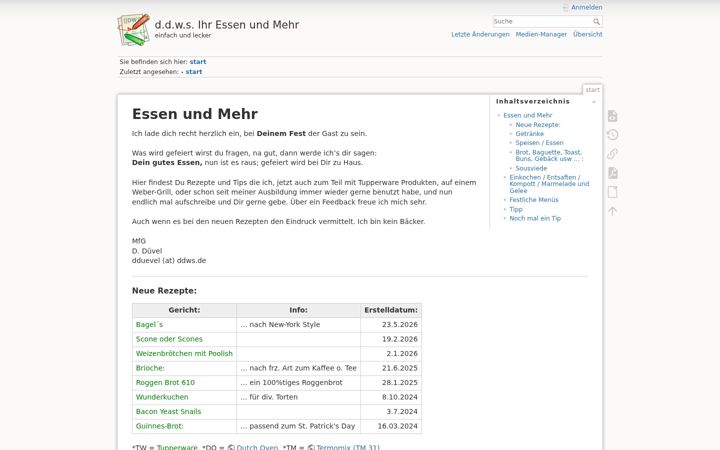Open old revisions history icon
The image size is (720, 450).
click(612, 135)
